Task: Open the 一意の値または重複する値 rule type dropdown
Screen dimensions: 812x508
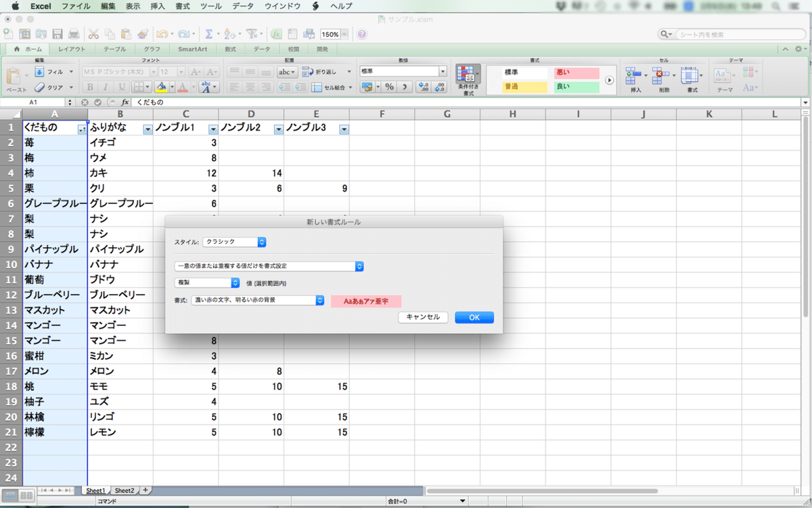Action: point(269,266)
